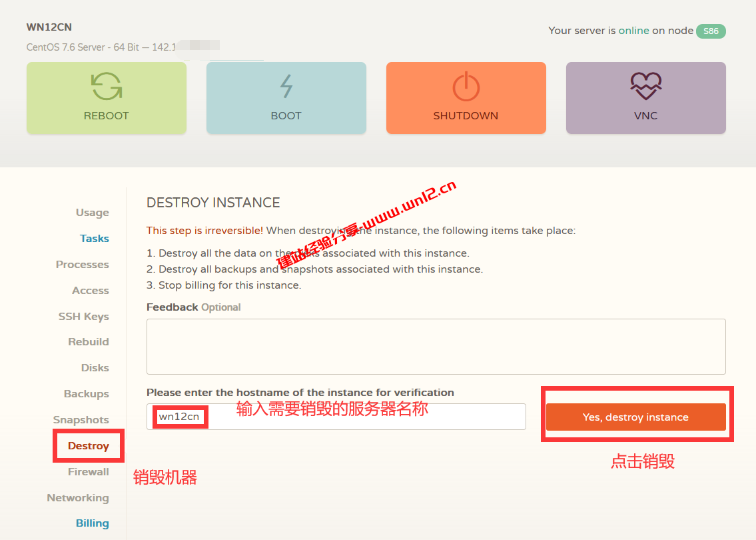This screenshot has height=540, width=756.
Task: Select the Destroy sidebar entry
Action: [88, 445]
